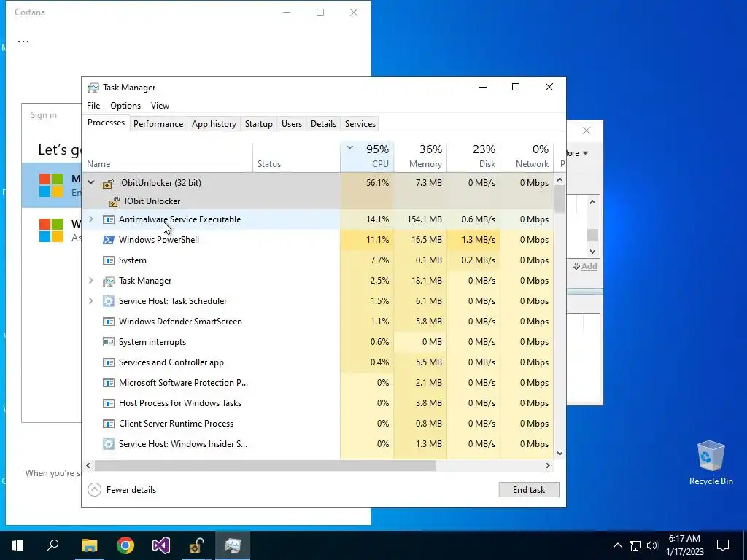Click the Client Server Runtime Process icon
The image size is (747, 560).
pyautogui.click(x=109, y=424)
